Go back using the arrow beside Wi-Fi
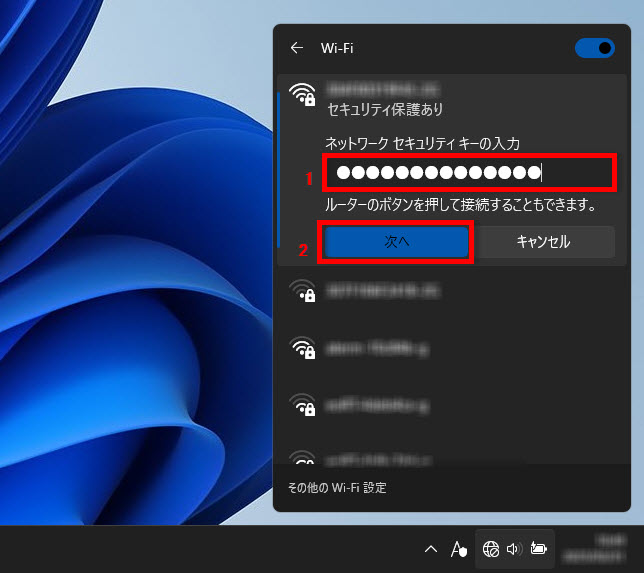The height and width of the screenshot is (573, 644). (x=296, y=47)
